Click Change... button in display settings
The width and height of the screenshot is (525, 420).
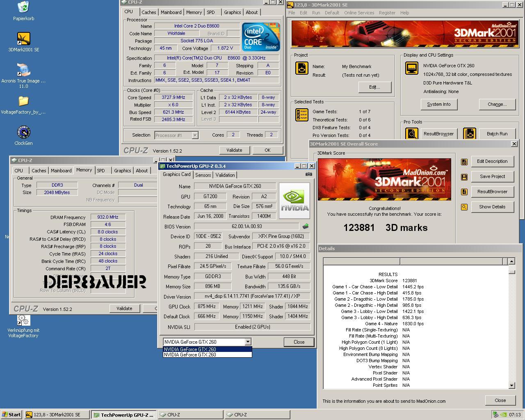pyautogui.click(x=497, y=104)
